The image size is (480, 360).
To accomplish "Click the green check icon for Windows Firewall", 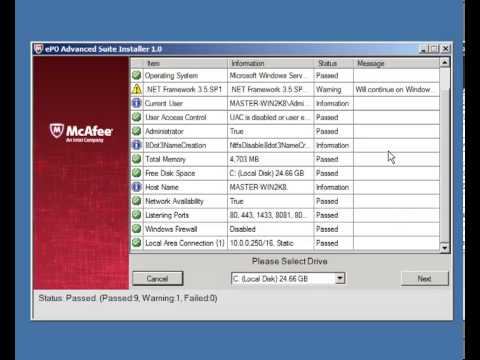I will 136,229.
